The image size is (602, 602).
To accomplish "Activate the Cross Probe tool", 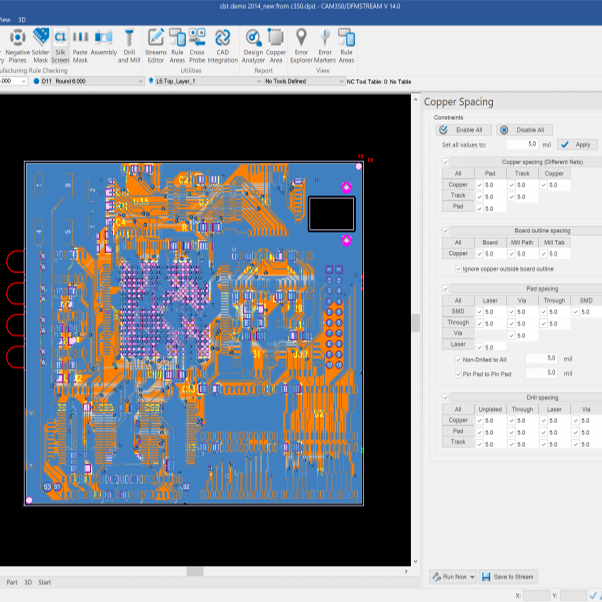I will (x=197, y=46).
